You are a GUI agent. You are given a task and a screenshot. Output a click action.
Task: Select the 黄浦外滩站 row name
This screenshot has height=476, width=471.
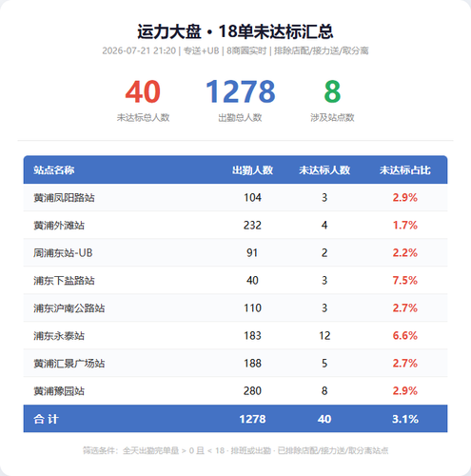coord(59,226)
